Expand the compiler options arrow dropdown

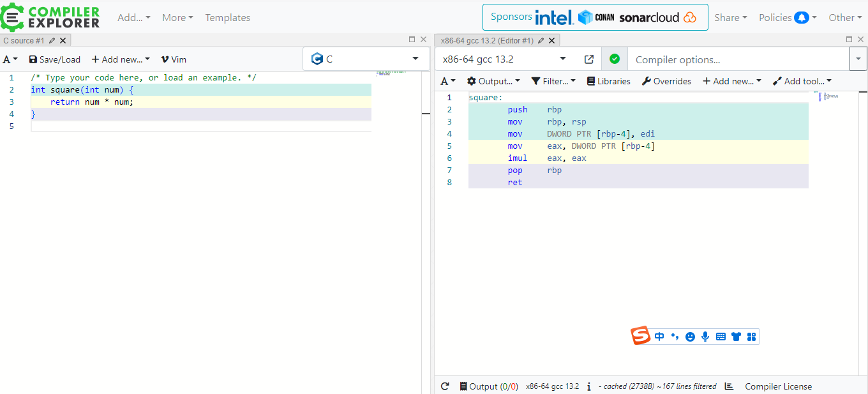point(858,59)
